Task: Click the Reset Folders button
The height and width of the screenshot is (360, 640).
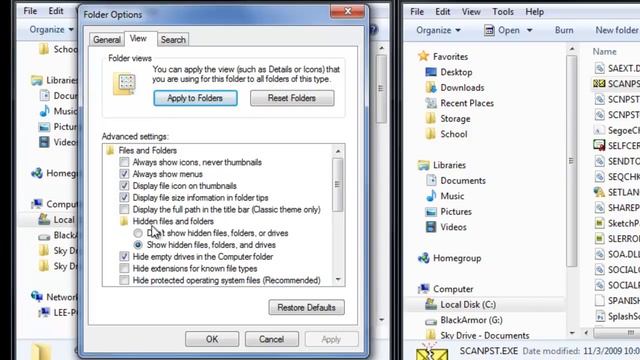Action: pyautogui.click(x=292, y=98)
